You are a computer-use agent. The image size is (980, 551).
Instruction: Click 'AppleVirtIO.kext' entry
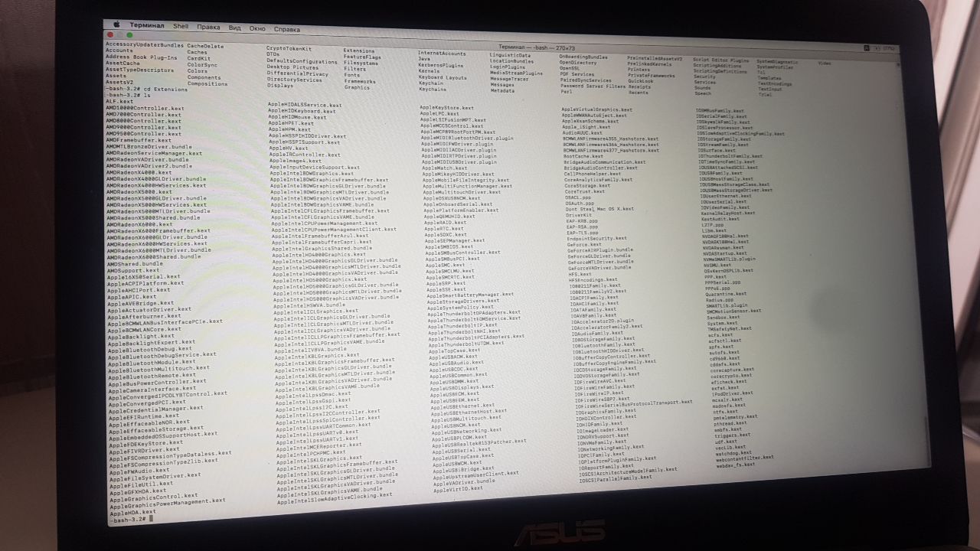point(459,490)
